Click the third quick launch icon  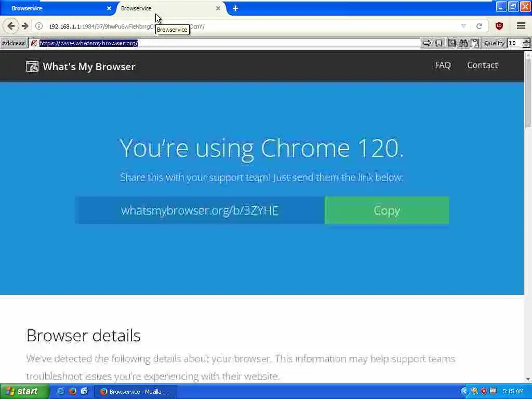coord(84,392)
